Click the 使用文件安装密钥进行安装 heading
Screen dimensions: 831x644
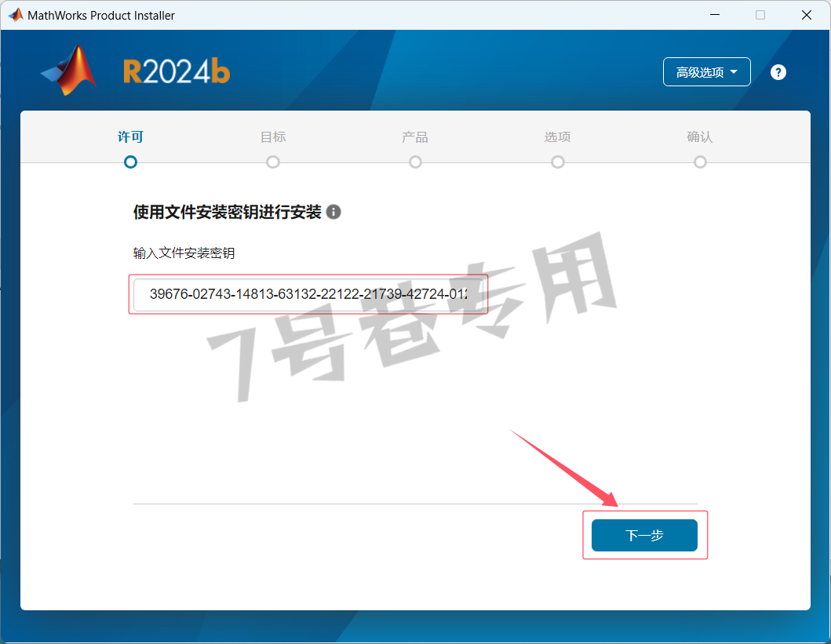[x=228, y=212]
